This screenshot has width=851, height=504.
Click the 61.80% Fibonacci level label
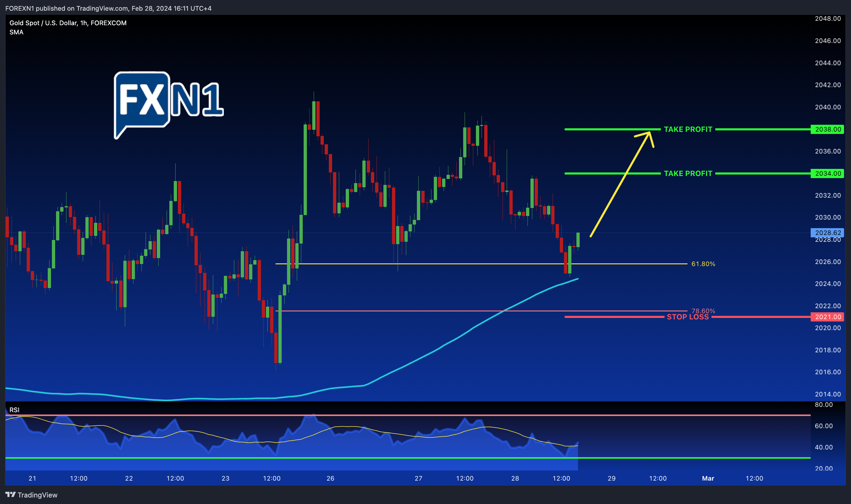(x=703, y=264)
